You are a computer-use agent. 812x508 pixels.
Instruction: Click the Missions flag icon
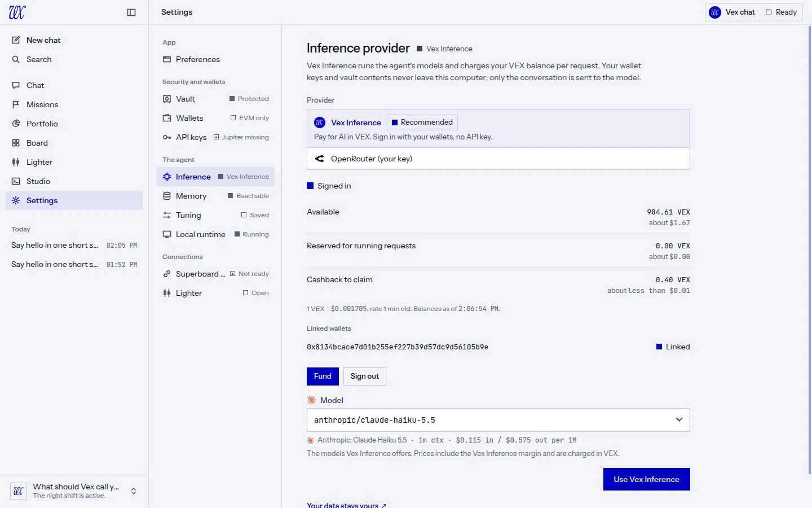pos(16,104)
